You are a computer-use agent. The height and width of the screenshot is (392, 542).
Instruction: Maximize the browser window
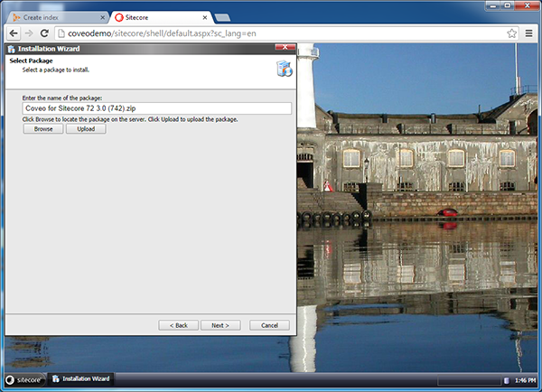tap(508, 5)
